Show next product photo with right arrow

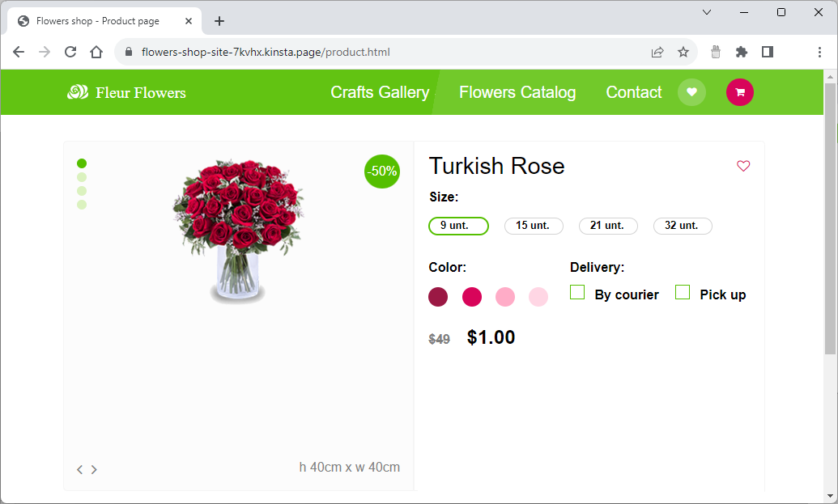point(94,469)
